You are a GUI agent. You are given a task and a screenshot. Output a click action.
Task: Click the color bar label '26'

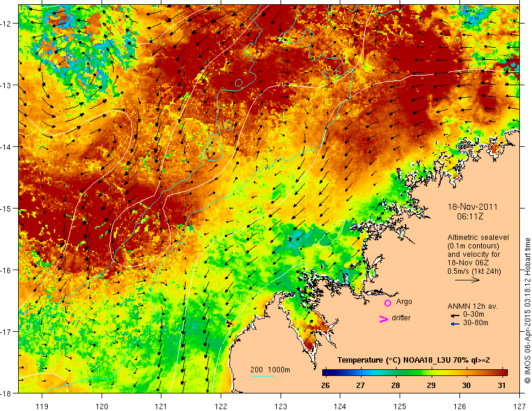click(x=325, y=386)
